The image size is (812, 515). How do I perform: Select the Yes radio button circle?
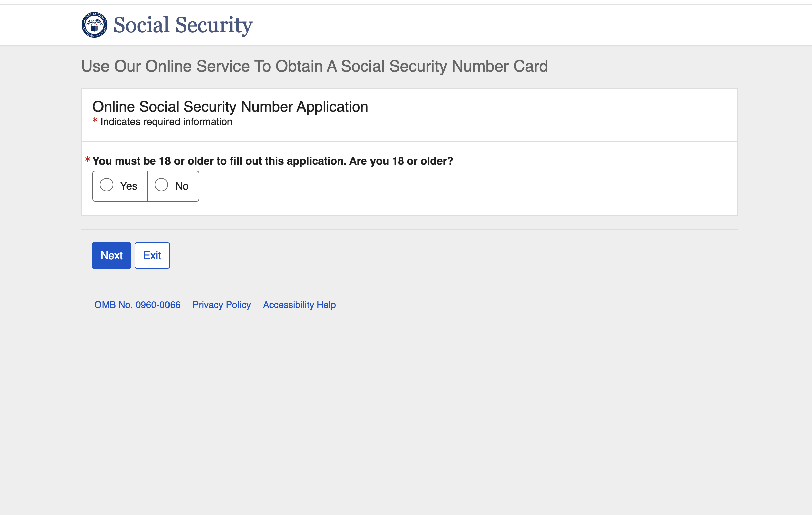[107, 185]
